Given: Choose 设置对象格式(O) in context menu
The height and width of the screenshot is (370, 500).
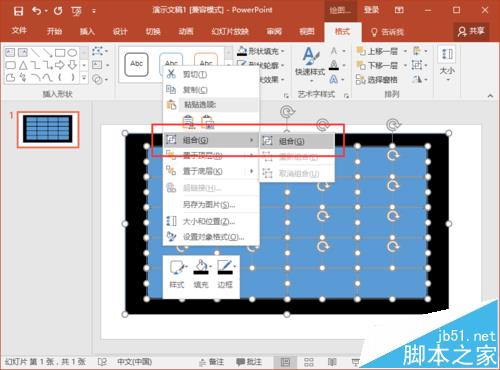Looking at the screenshot, I should 211,237.
